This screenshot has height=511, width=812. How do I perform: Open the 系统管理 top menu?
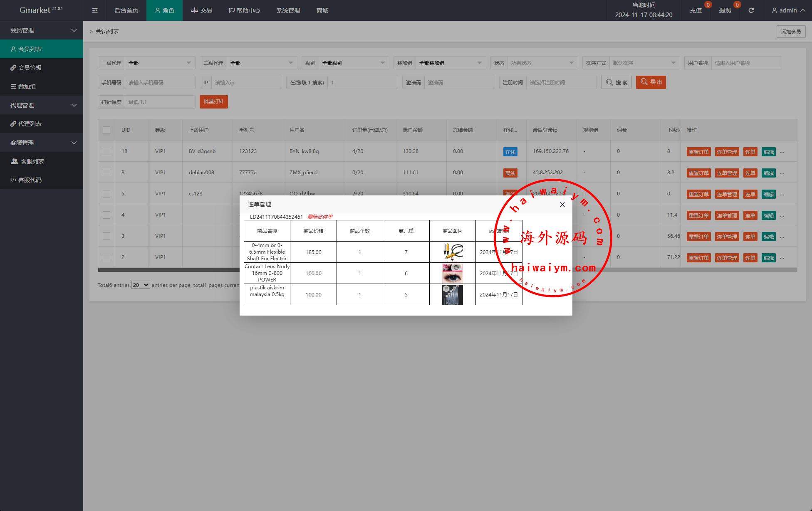point(288,10)
